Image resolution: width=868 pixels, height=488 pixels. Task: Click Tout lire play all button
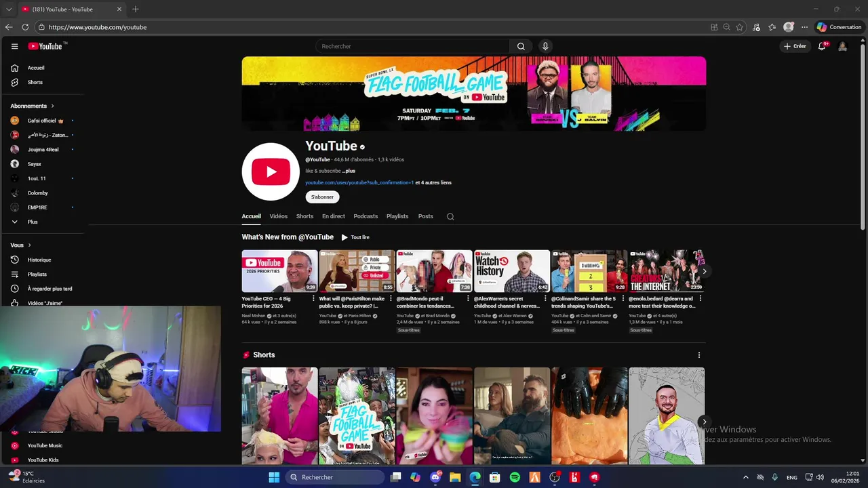pos(355,237)
